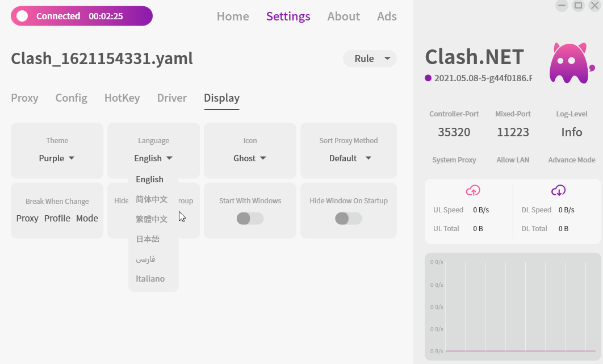Screen dimensions: 603x364
Task: Open the Rule mode dropdown
Action: point(370,58)
